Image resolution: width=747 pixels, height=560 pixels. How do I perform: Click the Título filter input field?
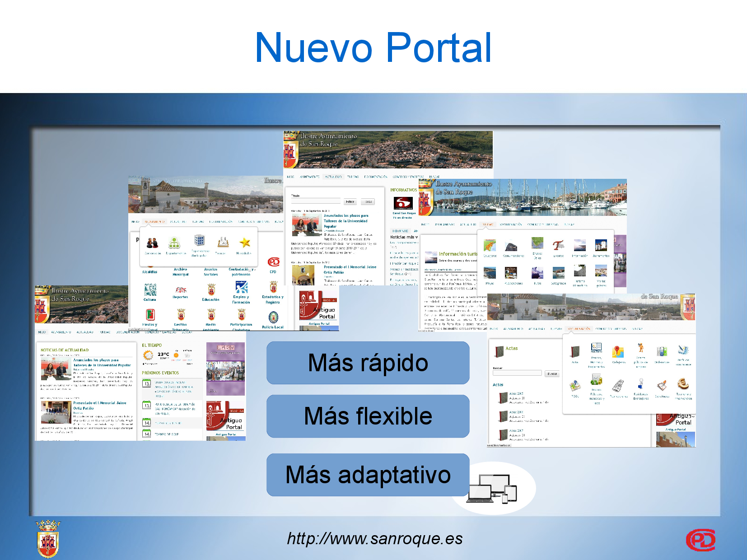click(316, 201)
